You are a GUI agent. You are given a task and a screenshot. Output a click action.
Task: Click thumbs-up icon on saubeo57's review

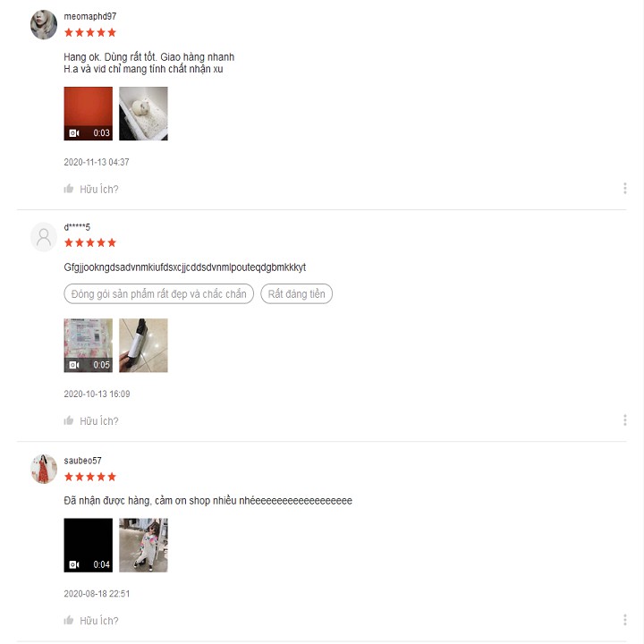click(69, 620)
